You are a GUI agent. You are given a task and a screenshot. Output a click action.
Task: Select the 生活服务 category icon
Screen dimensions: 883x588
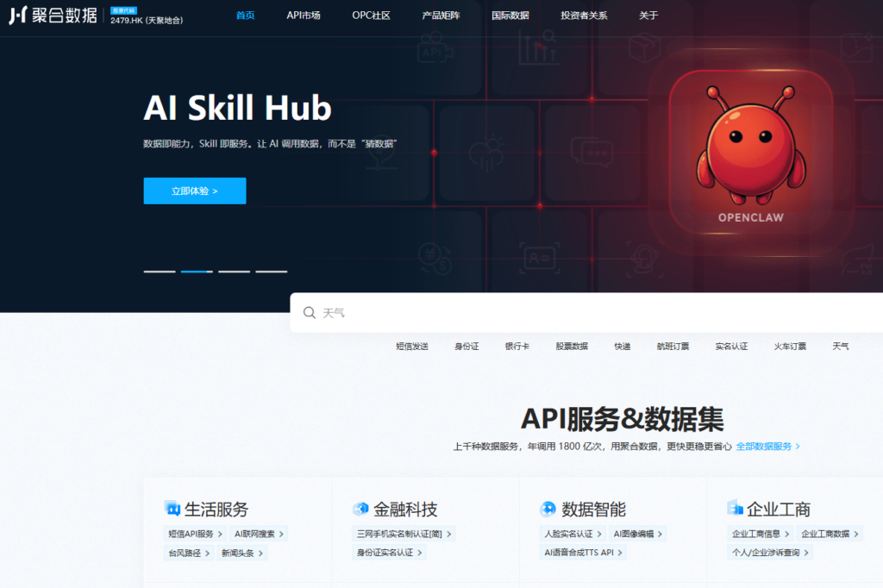[171, 509]
